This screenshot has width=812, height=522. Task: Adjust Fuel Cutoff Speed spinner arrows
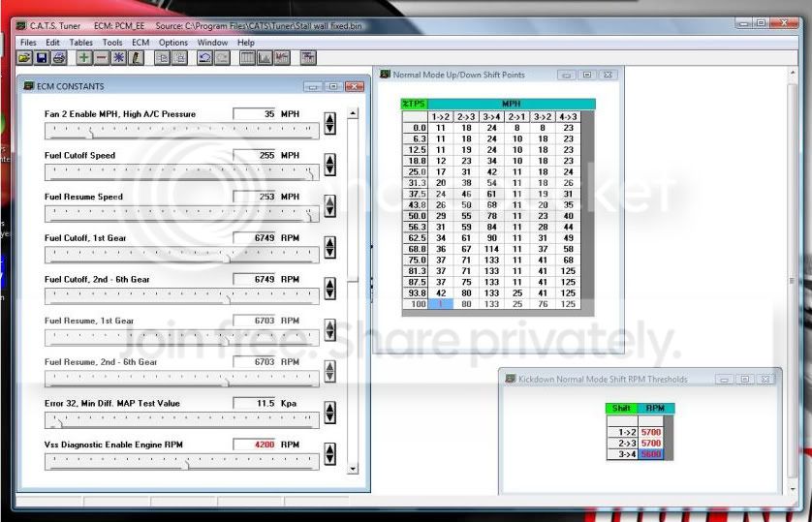[x=329, y=165]
